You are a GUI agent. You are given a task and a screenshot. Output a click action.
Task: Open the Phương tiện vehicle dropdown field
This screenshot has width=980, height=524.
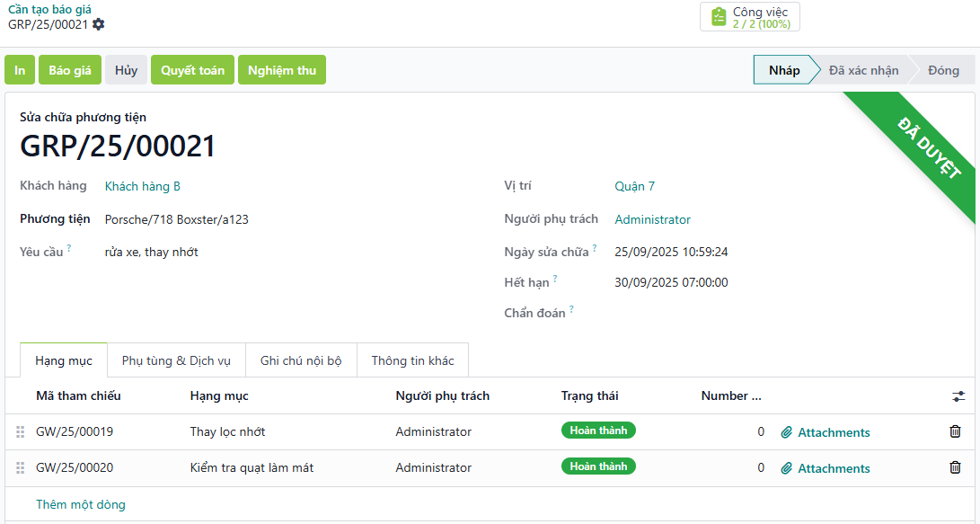click(x=269, y=219)
